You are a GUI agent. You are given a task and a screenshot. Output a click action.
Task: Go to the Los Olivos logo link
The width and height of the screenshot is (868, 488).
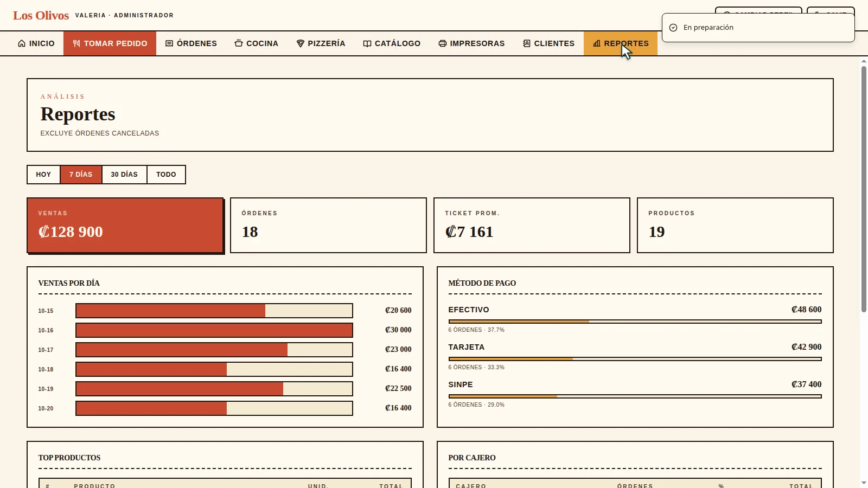coord(41,15)
